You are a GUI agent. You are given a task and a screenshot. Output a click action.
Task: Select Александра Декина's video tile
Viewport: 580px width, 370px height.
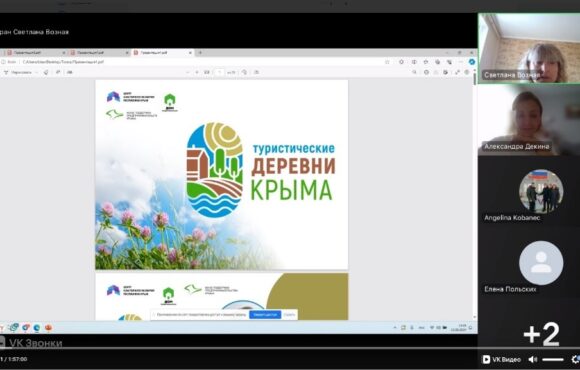[x=529, y=120]
